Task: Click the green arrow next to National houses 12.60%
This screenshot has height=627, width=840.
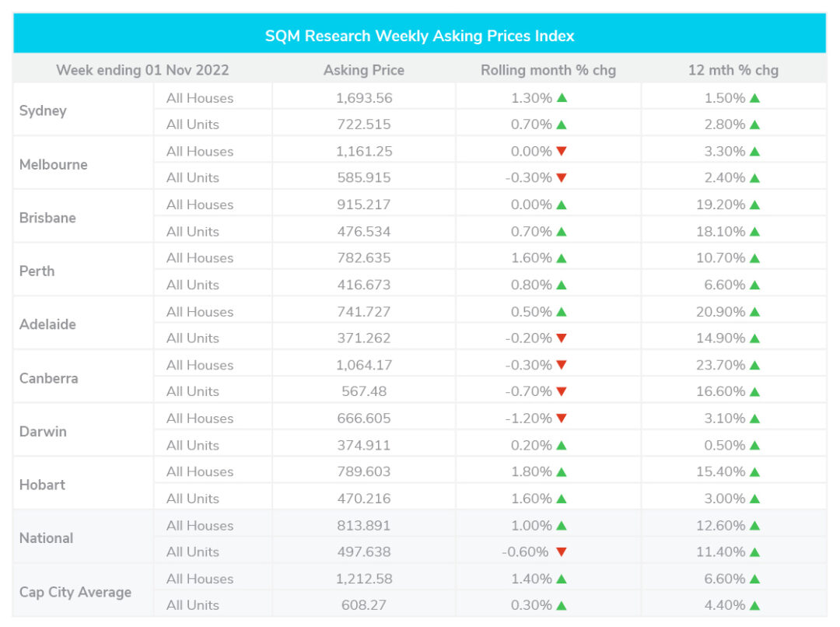Action: coord(754,526)
